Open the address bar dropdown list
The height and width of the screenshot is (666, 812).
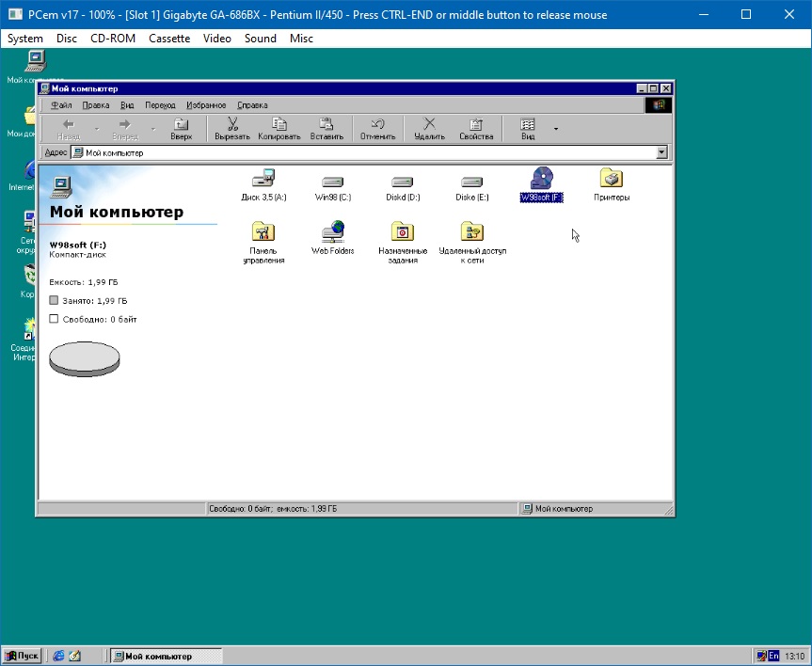[661, 152]
